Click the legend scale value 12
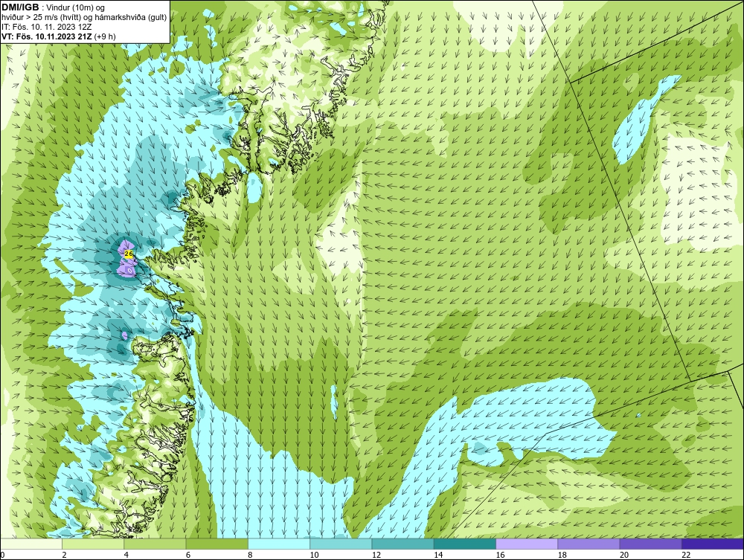Image resolution: width=744 pixels, height=560 pixels. pyautogui.click(x=376, y=556)
